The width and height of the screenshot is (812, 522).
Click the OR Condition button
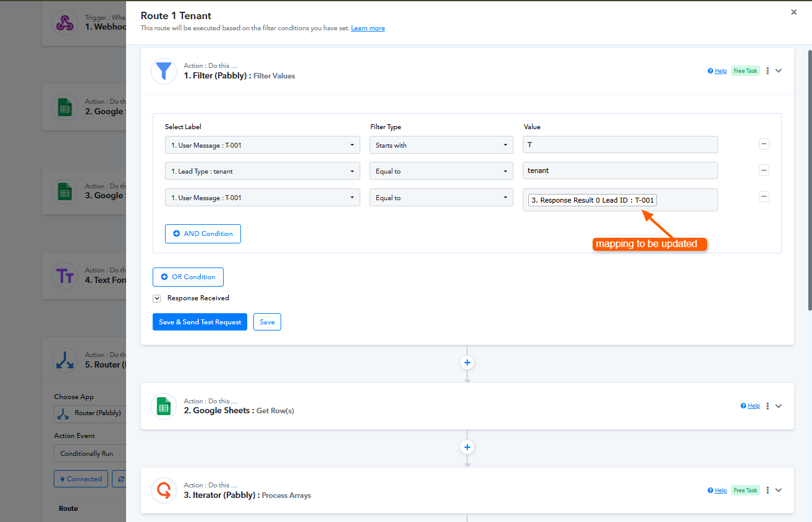[188, 277]
